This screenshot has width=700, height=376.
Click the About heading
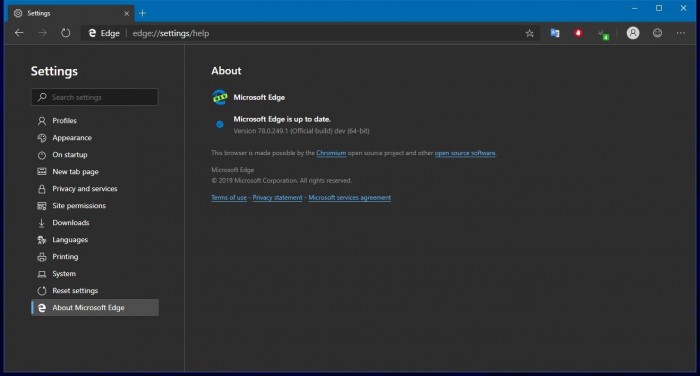[x=226, y=71]
